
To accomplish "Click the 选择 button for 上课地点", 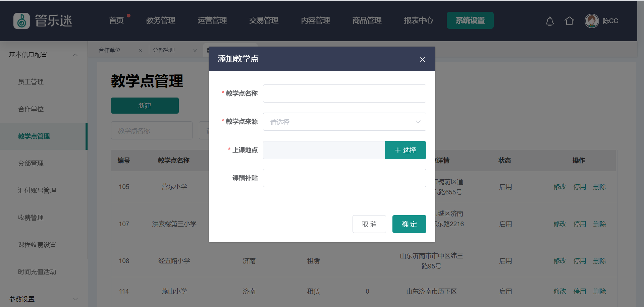I will [405, 150].
